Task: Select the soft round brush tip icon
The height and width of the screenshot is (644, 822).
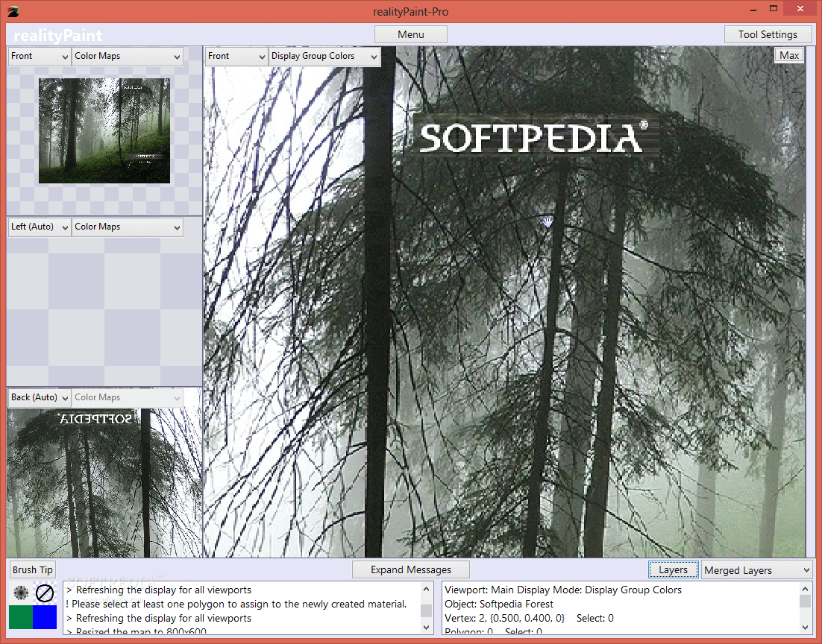Action: [x=20, y=593]
